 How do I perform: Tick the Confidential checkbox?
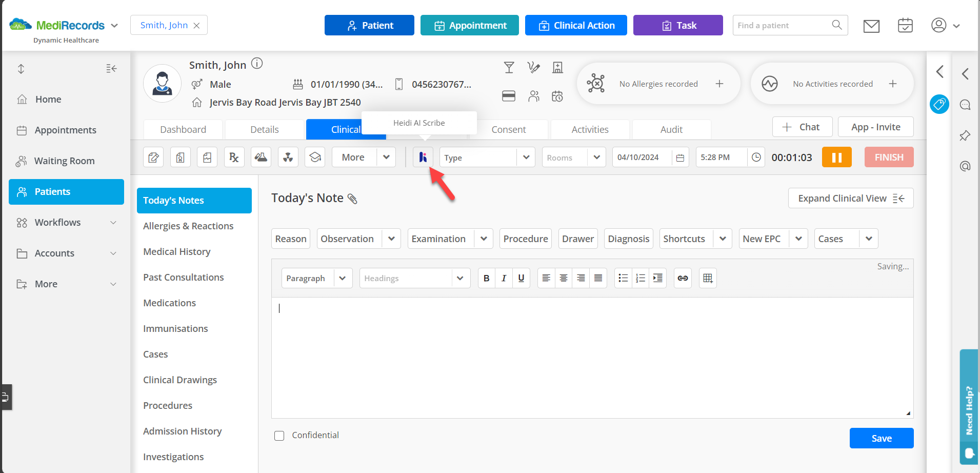(x=279, y=435)
